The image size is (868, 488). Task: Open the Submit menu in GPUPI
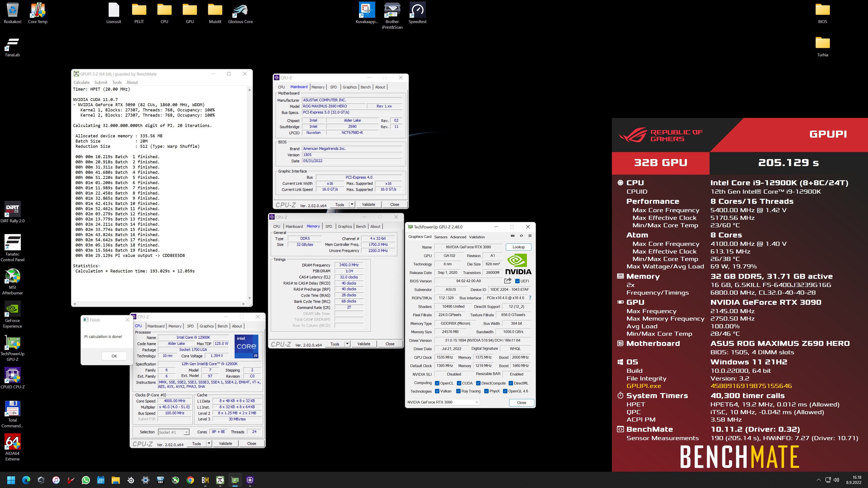[101, 82]
